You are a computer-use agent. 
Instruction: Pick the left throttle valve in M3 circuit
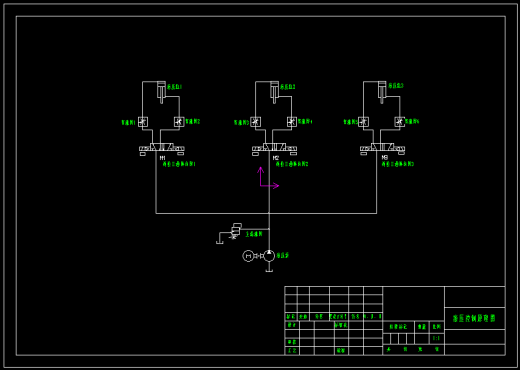[363, 122]
